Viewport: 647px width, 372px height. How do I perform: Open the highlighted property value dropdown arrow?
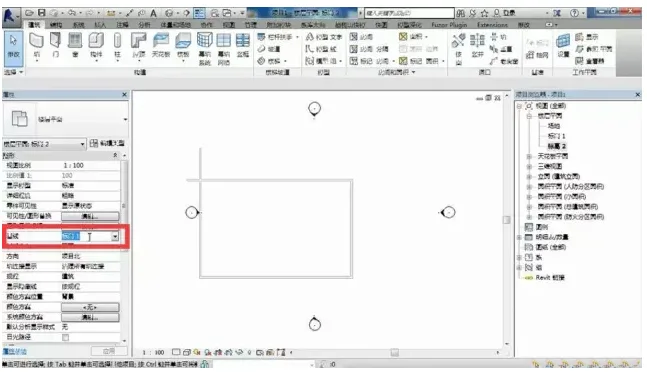coord(115,236)
